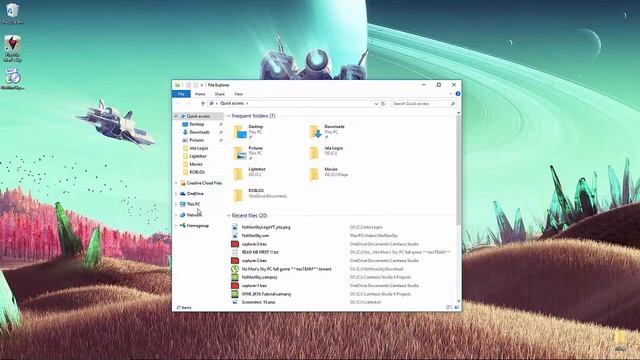Image resolution: width=640 pixels, height=360 pixels.
Task: Switch to Large icons view in status bar
Action: tap(457, 307)
